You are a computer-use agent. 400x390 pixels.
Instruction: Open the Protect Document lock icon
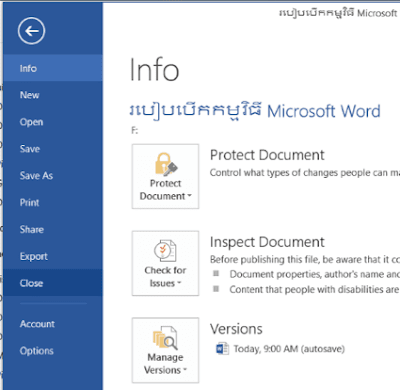click(x=166, y=164)
